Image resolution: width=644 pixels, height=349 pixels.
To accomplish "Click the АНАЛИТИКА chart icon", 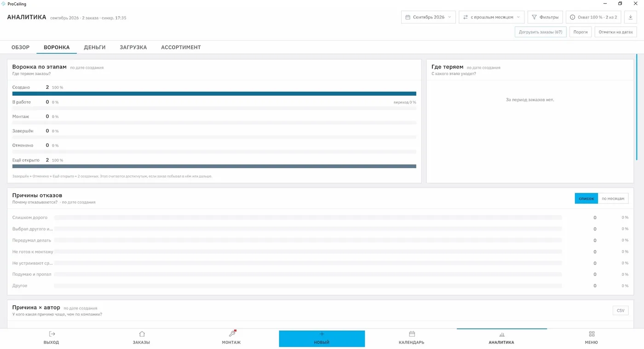I will coord(502,334).
